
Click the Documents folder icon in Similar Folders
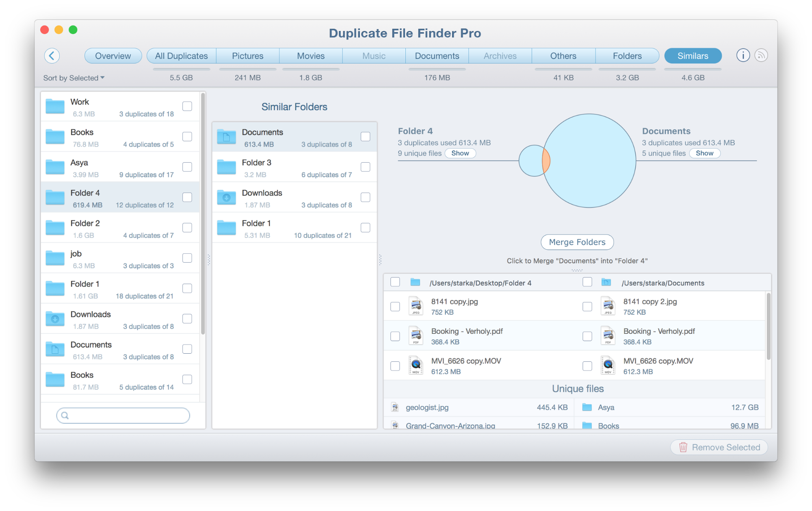click(x=227, y=137)
